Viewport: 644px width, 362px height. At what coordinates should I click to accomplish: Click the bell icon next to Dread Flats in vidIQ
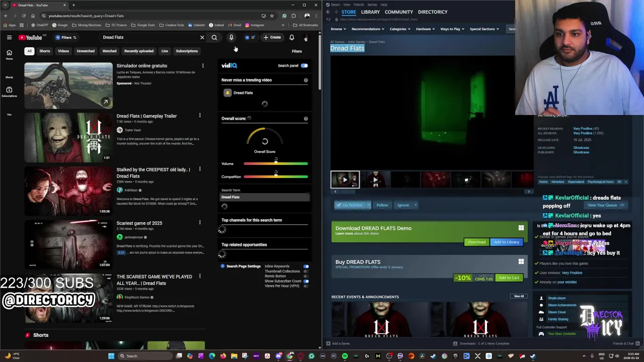click(x=227, y=93)
